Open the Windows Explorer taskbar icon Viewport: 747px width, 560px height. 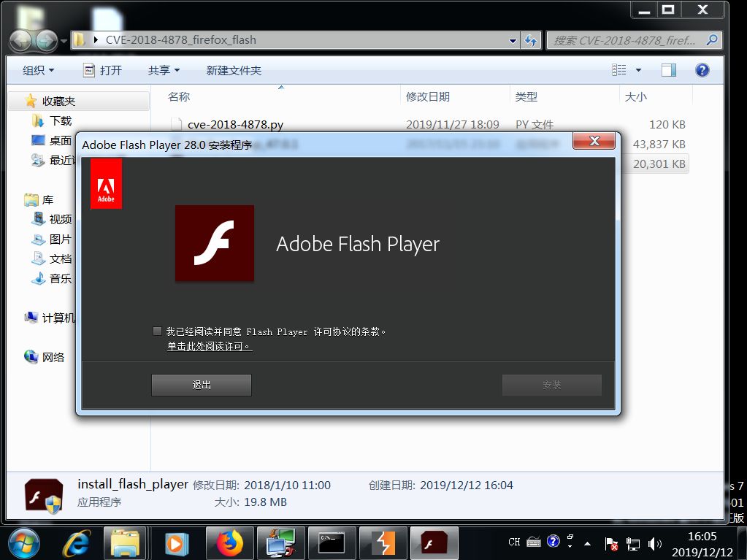[126, 543]
